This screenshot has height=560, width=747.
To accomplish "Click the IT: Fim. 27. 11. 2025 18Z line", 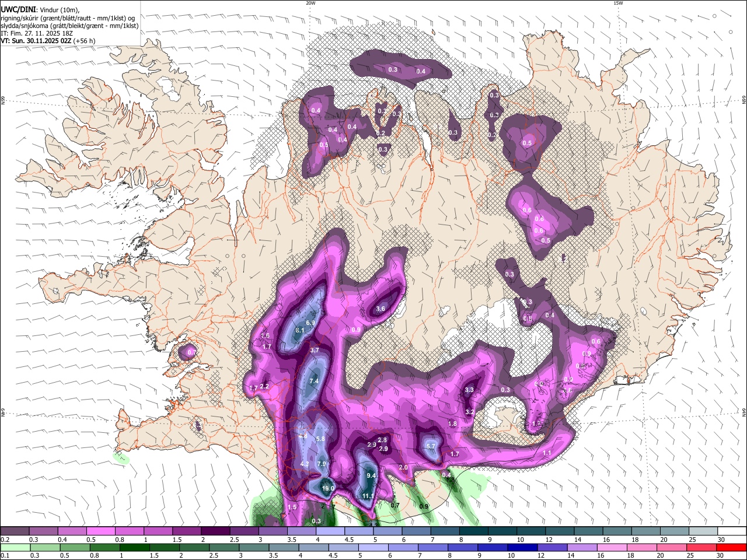I will [37, 33].
